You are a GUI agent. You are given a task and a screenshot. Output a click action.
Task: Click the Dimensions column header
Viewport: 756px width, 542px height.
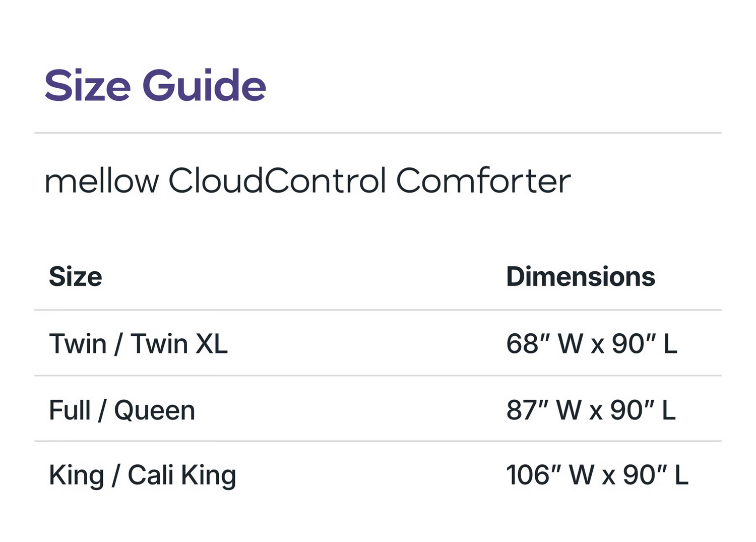(x=581, y=277)
